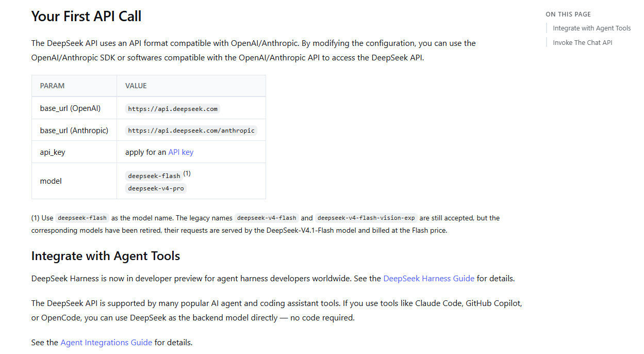This screenshot has width=644, height=354.
Task: Click the https://api.deepseek.com value
Action: point(173,109)
